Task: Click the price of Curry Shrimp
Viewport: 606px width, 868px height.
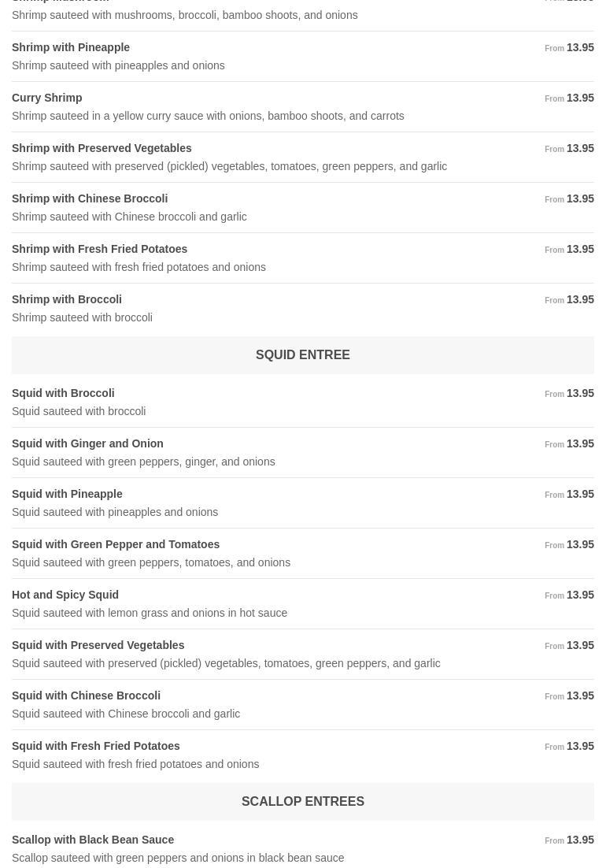Action: pos(579,98)
